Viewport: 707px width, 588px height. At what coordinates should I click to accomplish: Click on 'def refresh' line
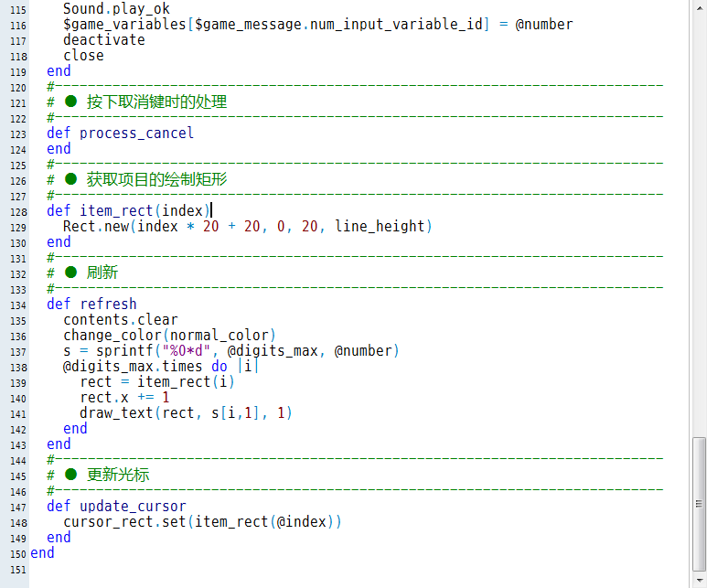(91, 304)
